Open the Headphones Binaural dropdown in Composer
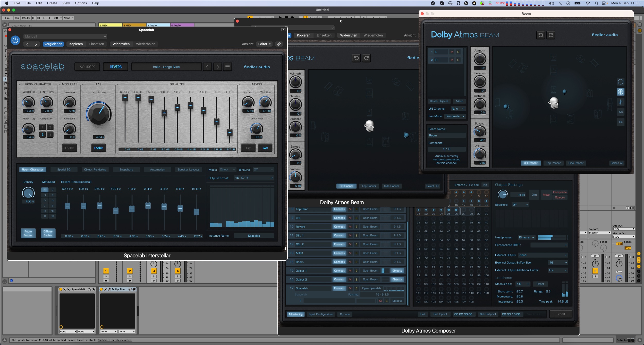 coord(527,237)
